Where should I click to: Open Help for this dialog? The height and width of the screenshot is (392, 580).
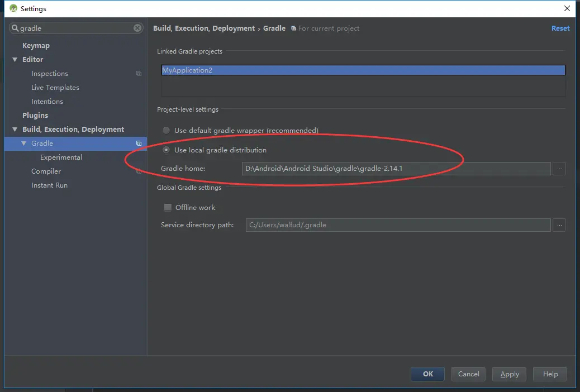click(x=550, y=374)
